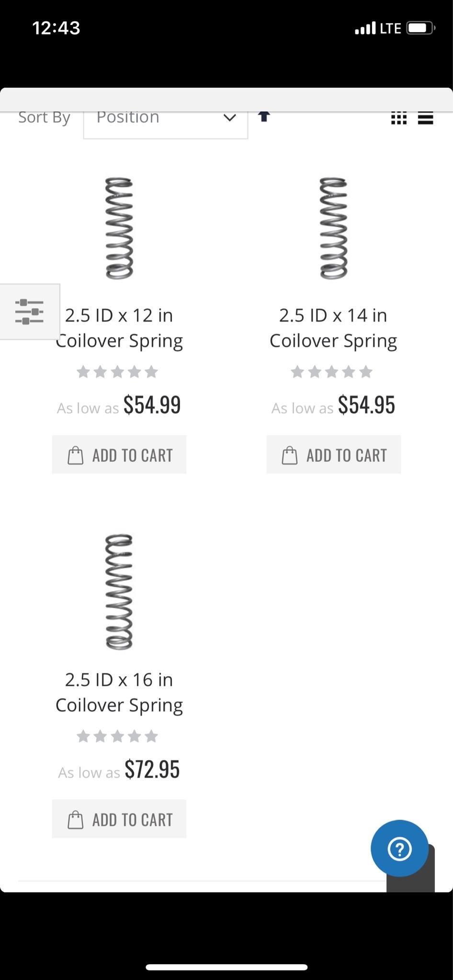Add 2.5 ID x 12 in spring to cart

119,455
